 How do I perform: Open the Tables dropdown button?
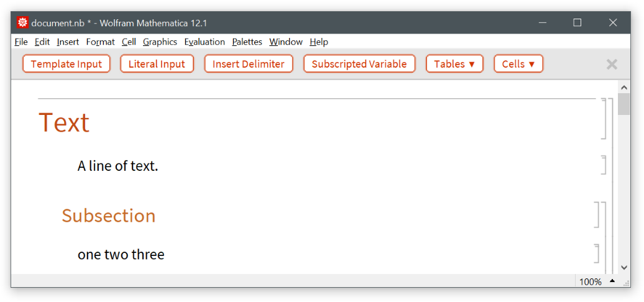[x=454, y=64]
